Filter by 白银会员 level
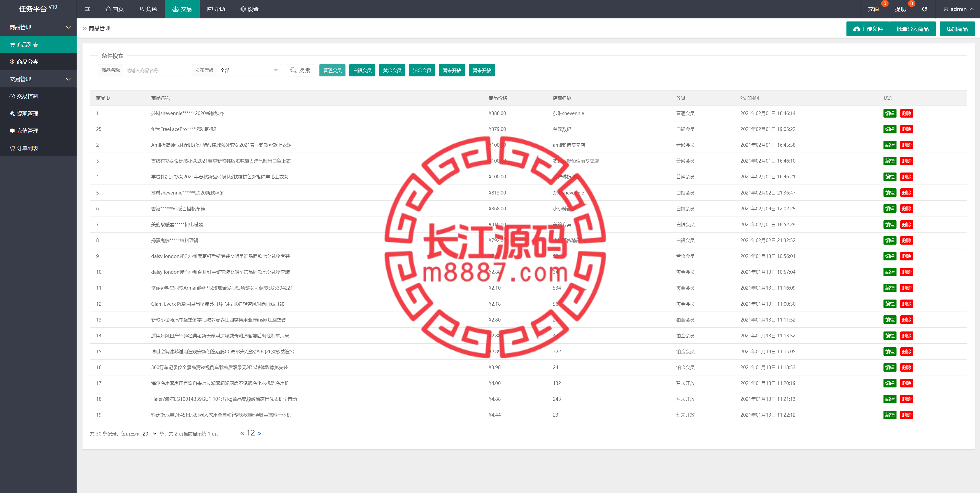 362,71
